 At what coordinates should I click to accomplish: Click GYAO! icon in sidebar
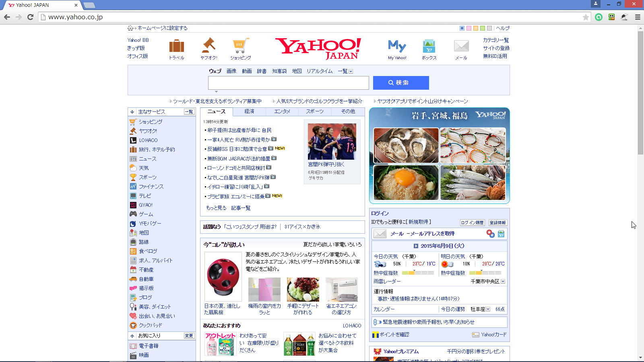133,205
